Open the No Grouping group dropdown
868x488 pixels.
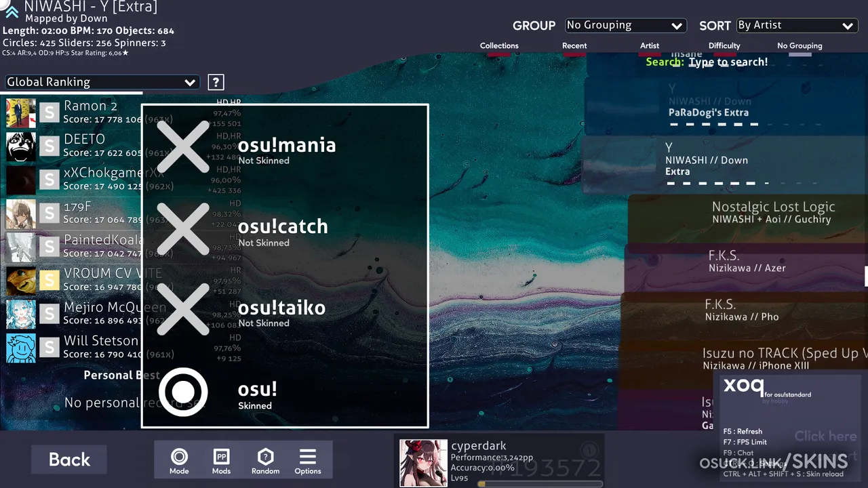click(x=626, y=26)
